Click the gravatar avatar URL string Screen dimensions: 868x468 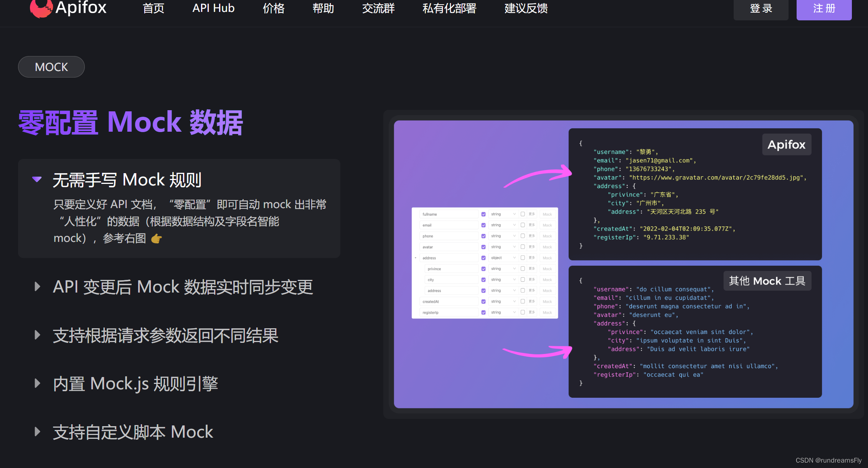click(x=716, y=177)
